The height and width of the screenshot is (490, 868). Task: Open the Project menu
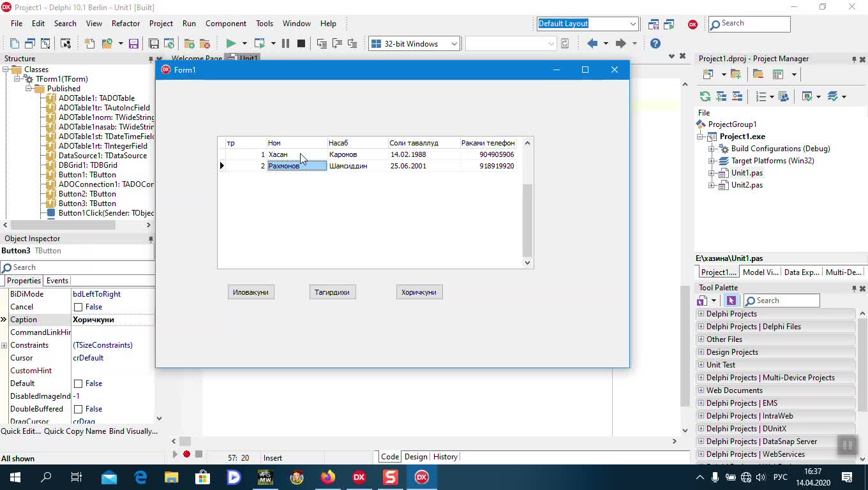pyautogui.click(x=161, y=24)
